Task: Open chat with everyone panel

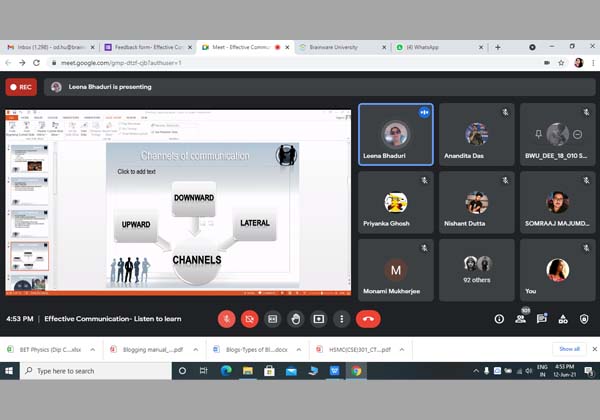Action: (x=542, y=319)
